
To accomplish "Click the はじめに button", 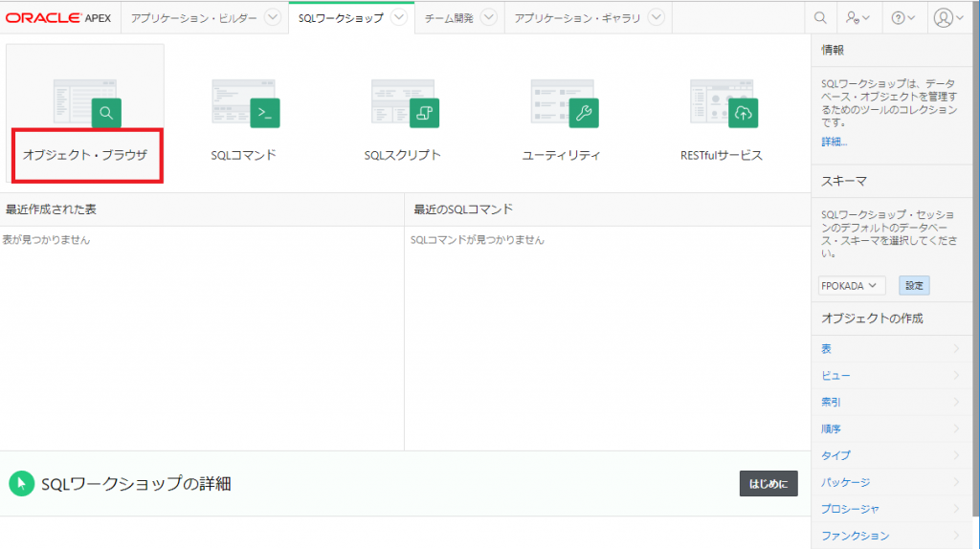I will click(768, 483).
